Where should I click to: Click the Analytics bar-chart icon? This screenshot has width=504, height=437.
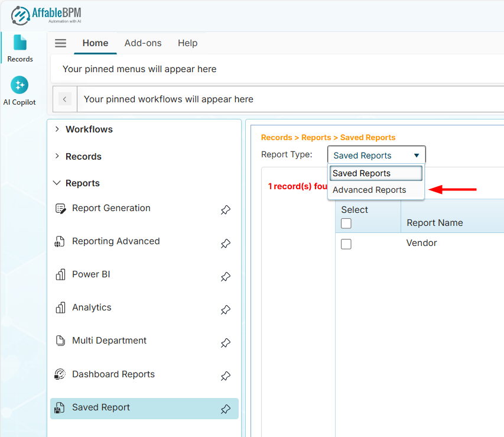(59, 308)
